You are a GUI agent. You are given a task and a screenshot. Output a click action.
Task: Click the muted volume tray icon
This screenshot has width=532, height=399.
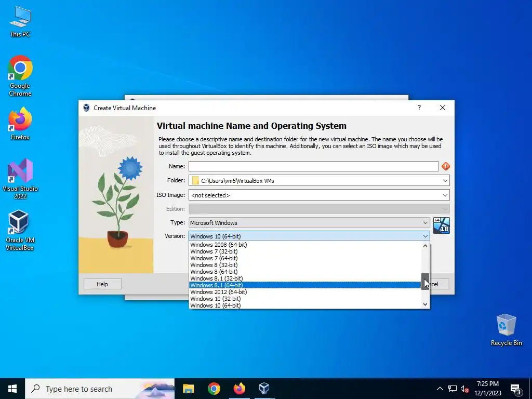click(x=464, y=389)
